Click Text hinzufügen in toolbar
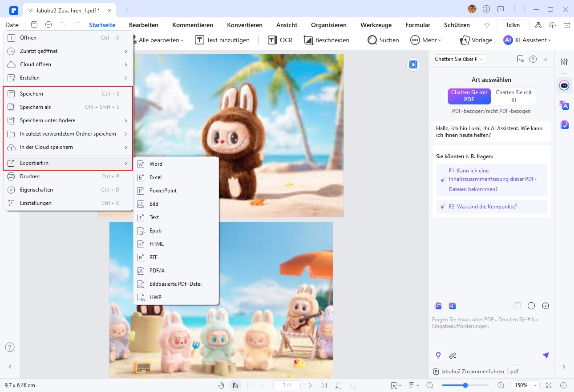574x392 pixels. point(222,40)
